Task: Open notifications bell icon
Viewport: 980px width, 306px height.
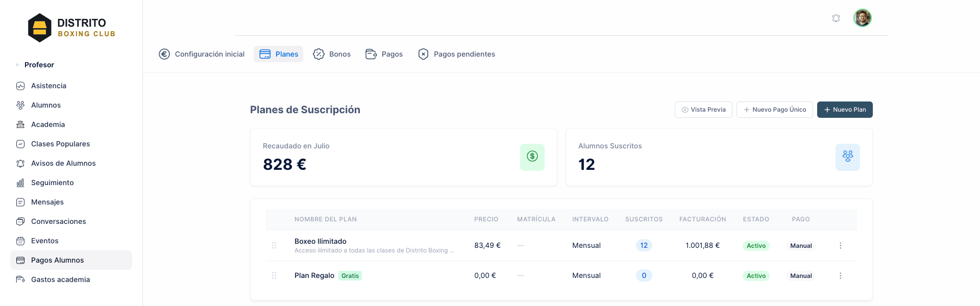Action: point(836,18)
